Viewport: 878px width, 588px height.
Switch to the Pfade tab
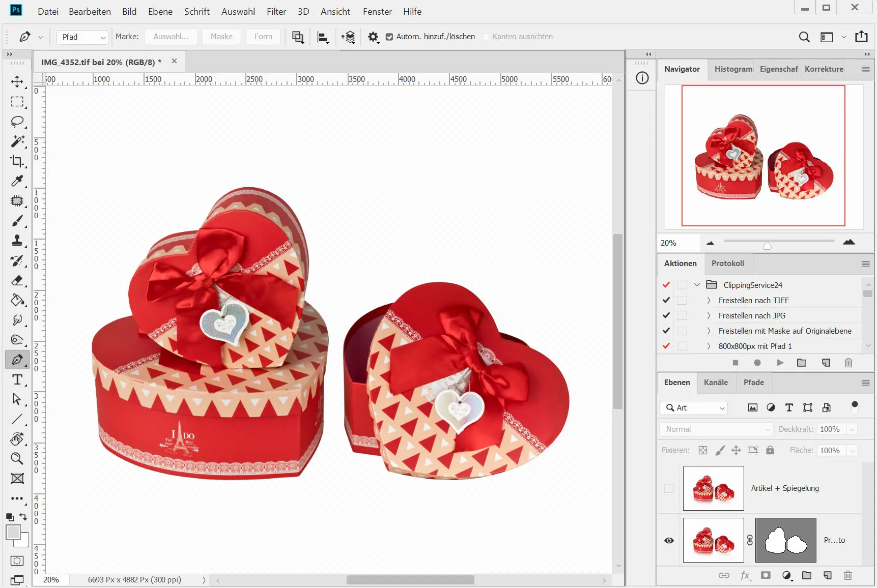pos(753,383)
